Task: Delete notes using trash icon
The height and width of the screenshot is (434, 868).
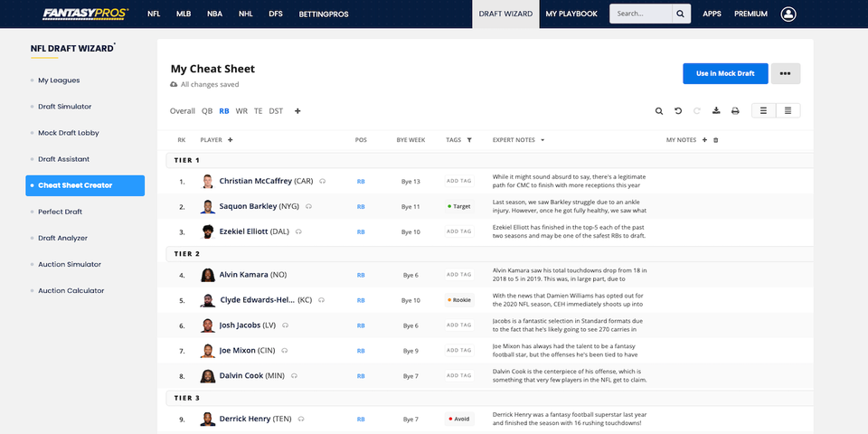Action: [x=716, y=140]
